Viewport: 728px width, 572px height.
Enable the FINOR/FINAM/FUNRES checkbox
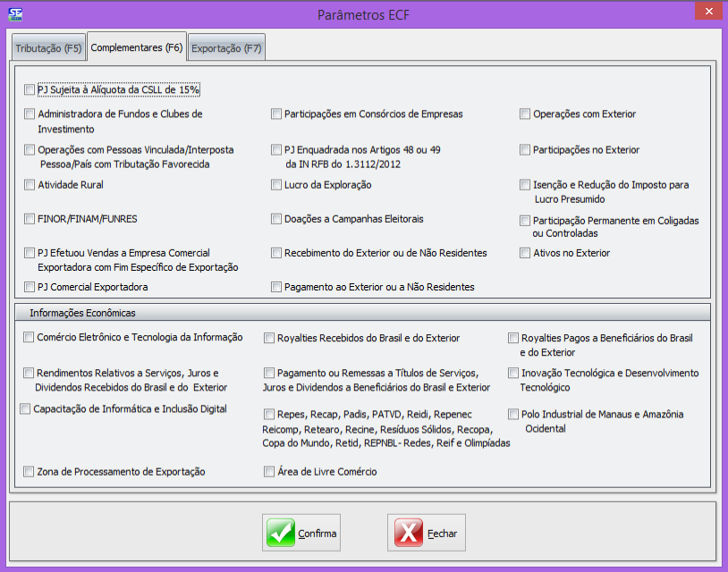coord(30,219)
